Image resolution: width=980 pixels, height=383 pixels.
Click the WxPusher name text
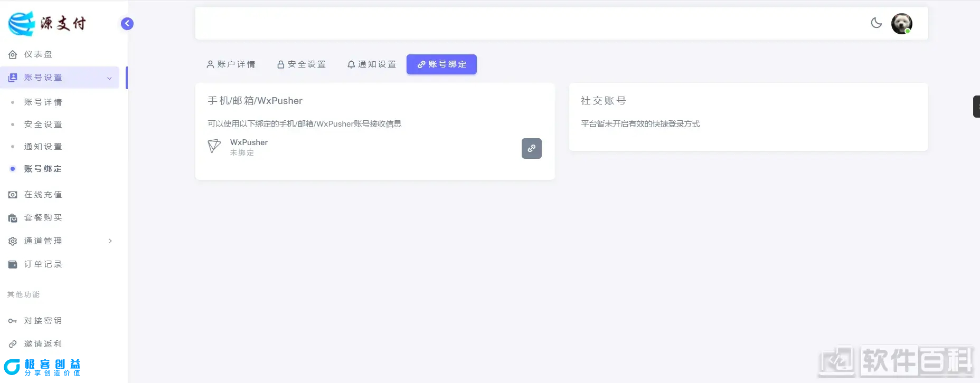tap(249, 142)
